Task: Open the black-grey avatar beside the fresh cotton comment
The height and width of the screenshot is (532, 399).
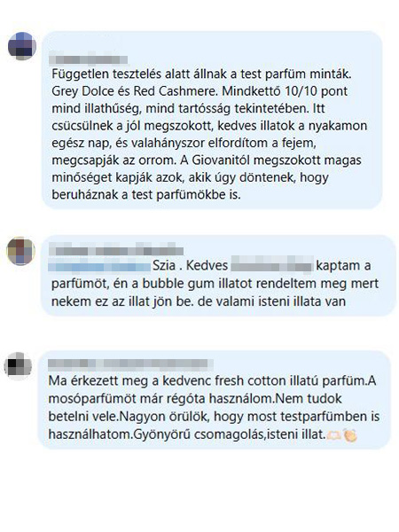Action: [18, 366]
